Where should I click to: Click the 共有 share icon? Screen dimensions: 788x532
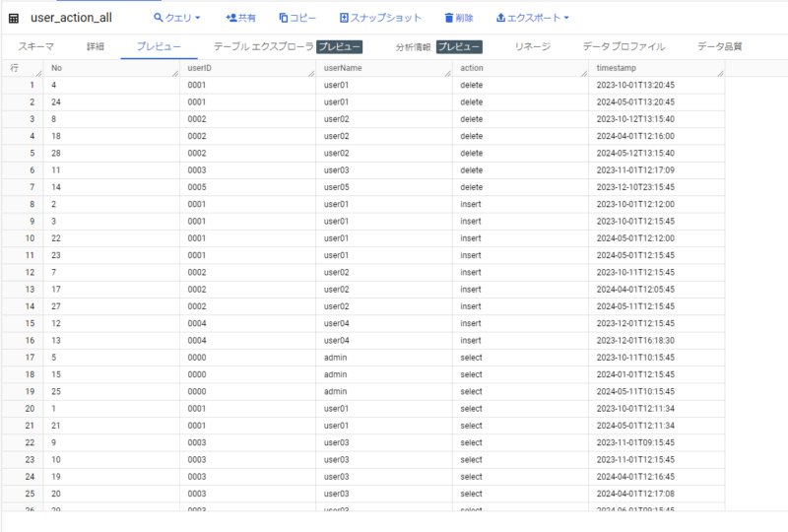[230, 18]
